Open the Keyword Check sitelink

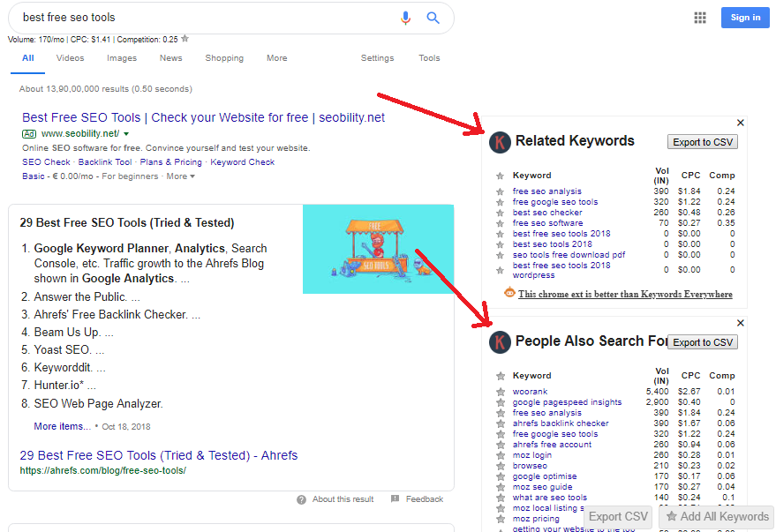[x=243, y=162]
